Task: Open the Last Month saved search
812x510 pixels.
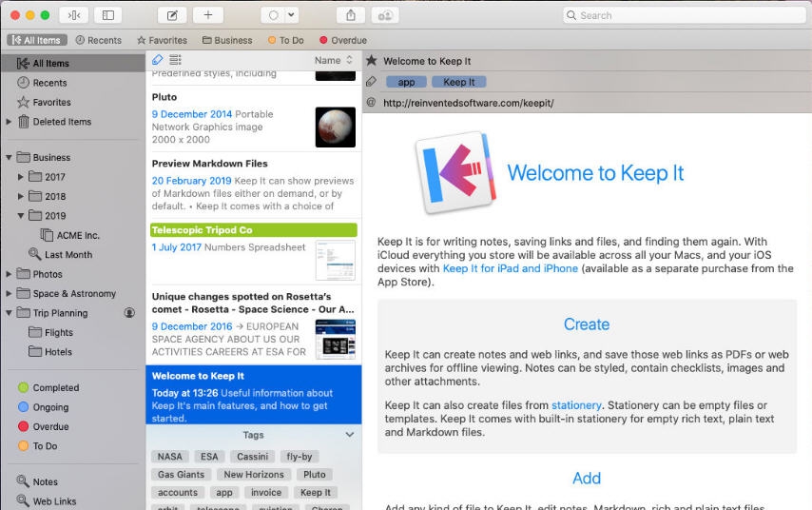Action: pos(61,254)
